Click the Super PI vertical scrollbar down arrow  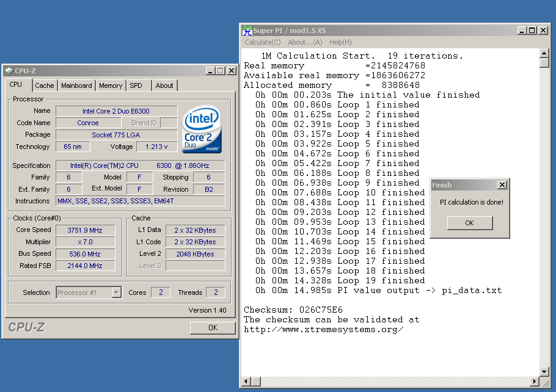[x=544, y=371]
